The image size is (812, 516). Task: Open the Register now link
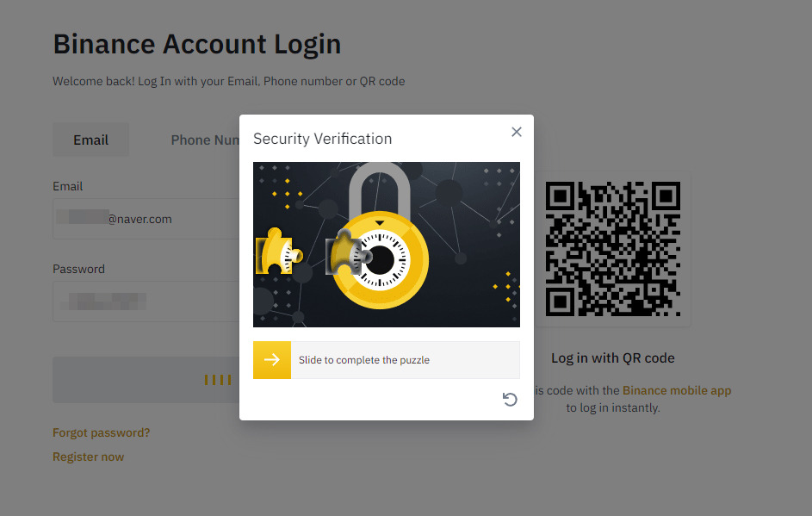[x=88, y=457]
